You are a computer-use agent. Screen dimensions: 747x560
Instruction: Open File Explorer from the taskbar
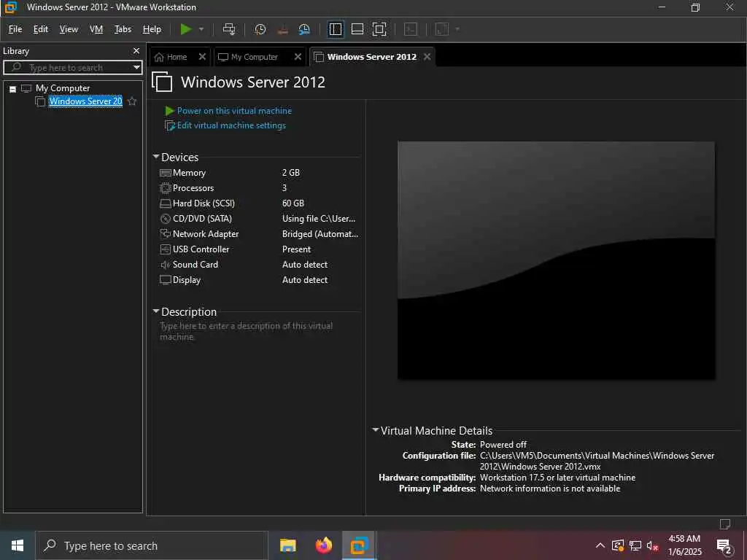pyautogui.click(x=287, y=545)
